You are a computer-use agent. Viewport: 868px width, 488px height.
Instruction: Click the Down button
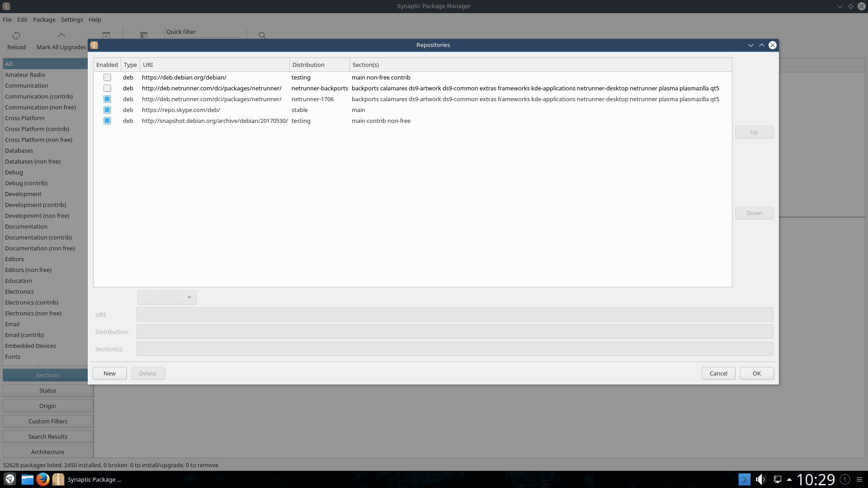point(754,213)
